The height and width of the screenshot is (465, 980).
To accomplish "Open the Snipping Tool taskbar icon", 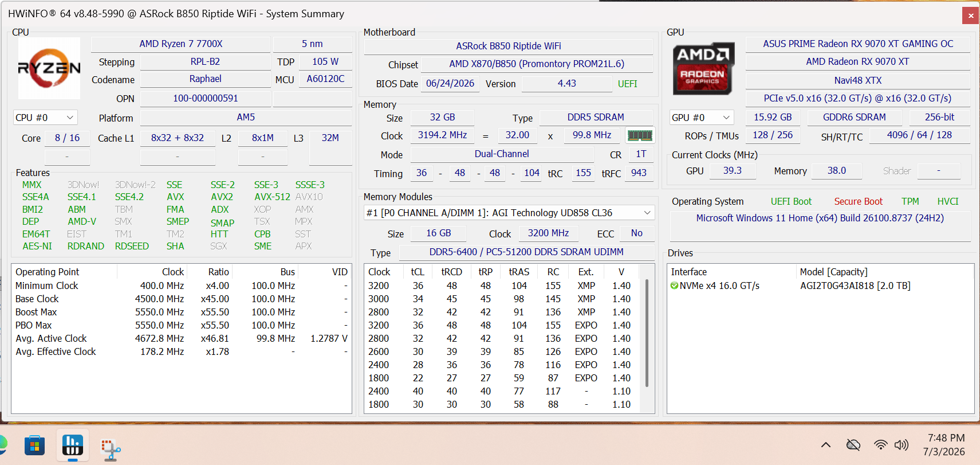I will click(x=110, y=450).
